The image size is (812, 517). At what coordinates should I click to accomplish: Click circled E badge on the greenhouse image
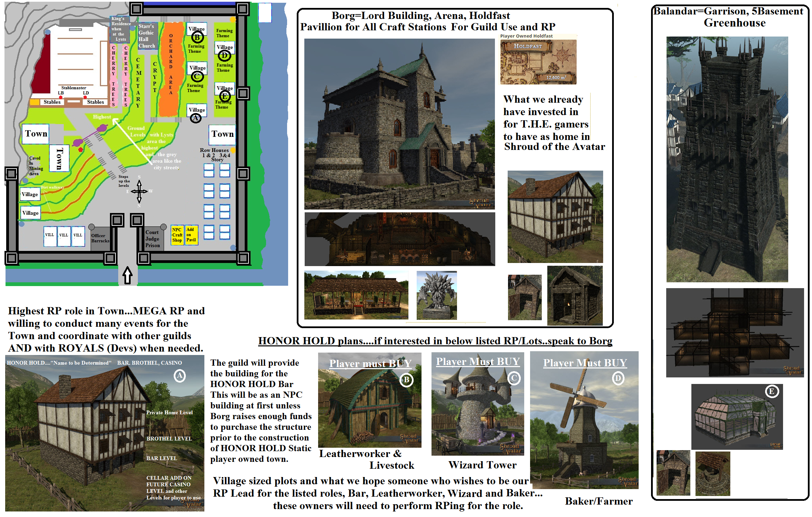click(x=772, y=391)
